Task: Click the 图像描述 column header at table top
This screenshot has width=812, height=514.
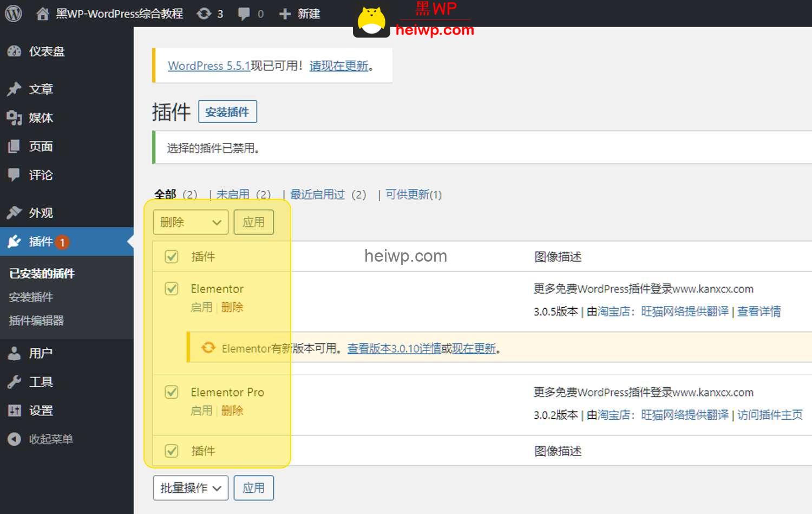Action: point(558,257)
